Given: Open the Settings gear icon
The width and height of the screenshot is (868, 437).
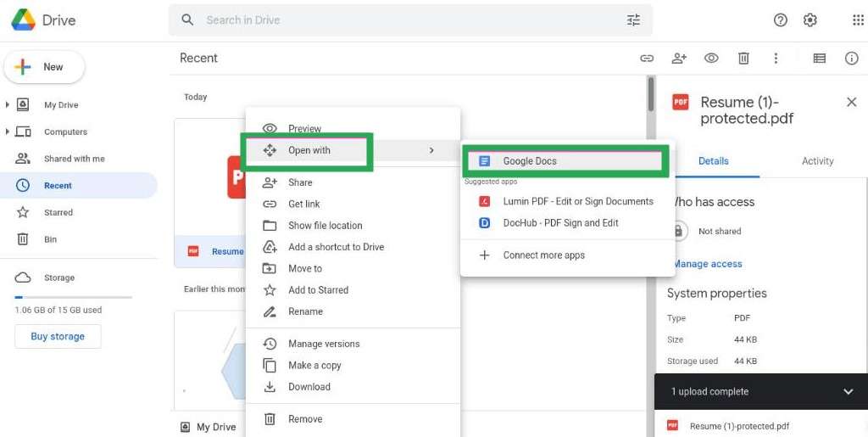Looking at the screenshot, I should click(810, 20).
